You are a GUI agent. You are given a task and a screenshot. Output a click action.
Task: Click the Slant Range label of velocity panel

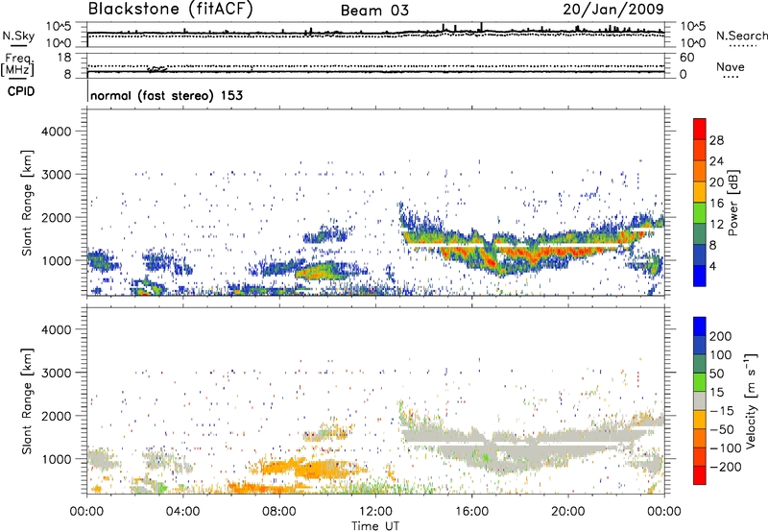27,401
